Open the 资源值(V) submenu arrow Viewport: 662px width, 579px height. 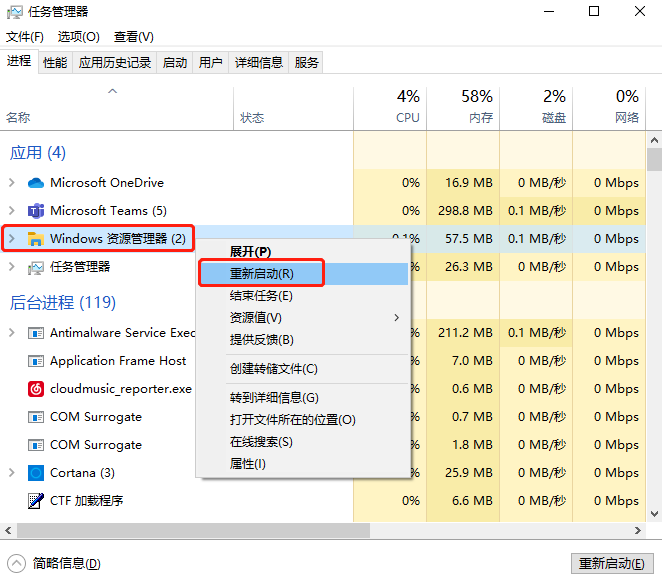[x=396, y=318]
